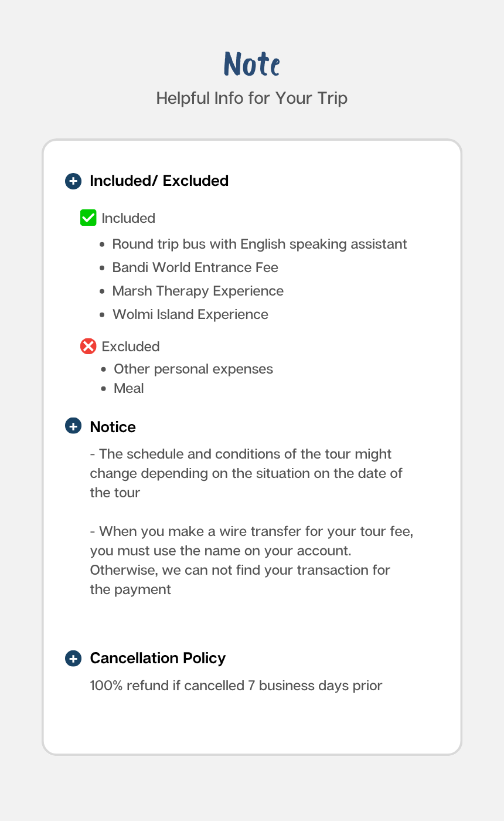
Task: Click the Round trip bus list item
Action: (x=259, y=244)
